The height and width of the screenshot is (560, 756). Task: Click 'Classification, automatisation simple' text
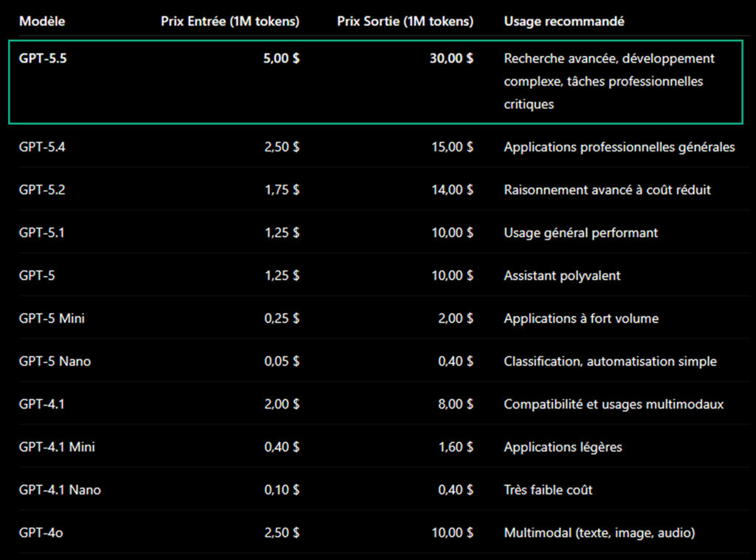[x=611, y=361]
